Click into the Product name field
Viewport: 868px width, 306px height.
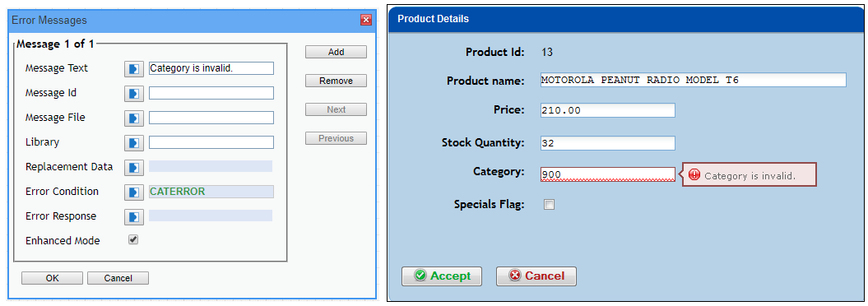point(693,80)
